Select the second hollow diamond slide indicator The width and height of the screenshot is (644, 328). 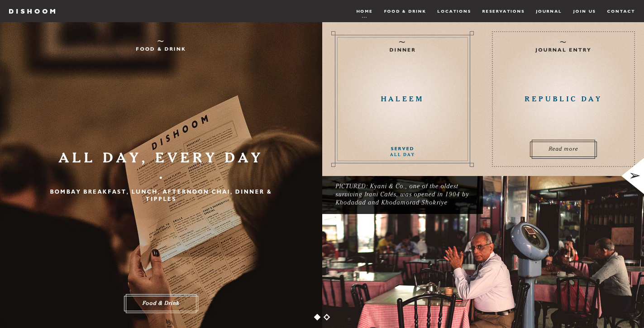point(327,317)
